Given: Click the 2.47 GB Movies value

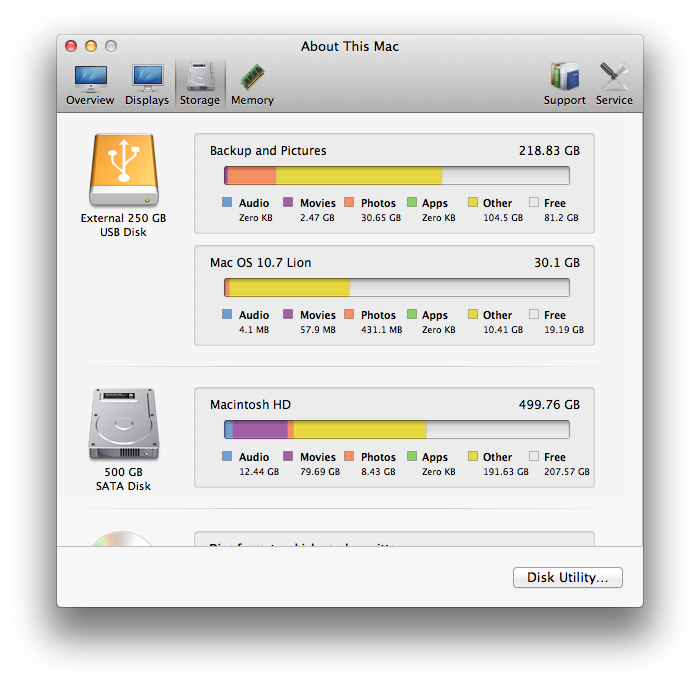Looking at the screenshot, I should click(317, 218).
